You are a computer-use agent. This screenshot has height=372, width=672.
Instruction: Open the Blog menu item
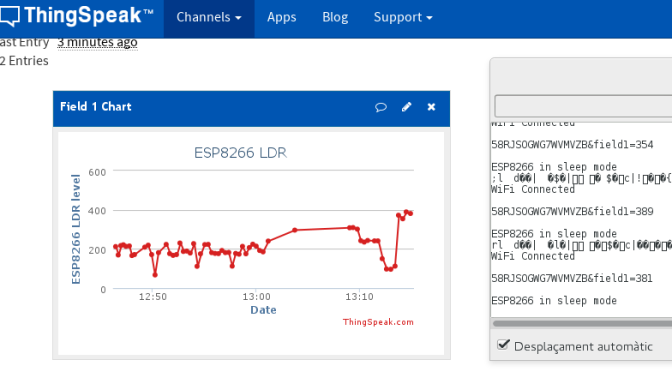tap(335, 17)
